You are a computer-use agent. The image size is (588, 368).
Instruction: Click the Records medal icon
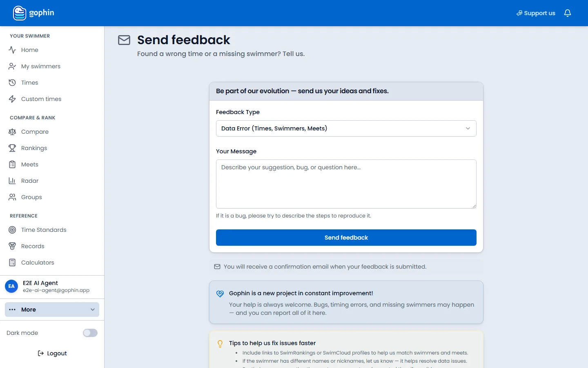point(12,246)
